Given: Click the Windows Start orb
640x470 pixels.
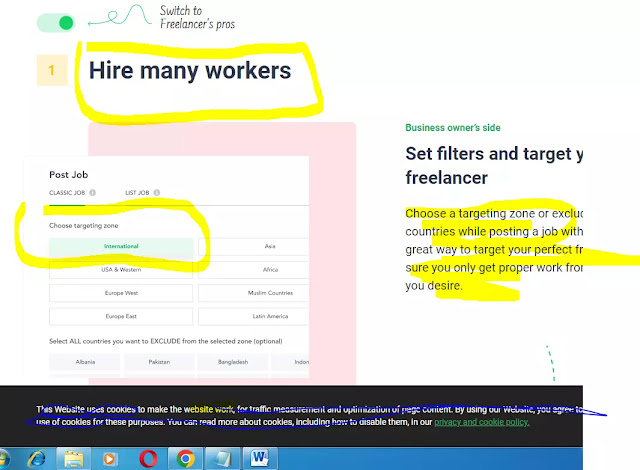Looking at the screenshot, I should [3, 459].
